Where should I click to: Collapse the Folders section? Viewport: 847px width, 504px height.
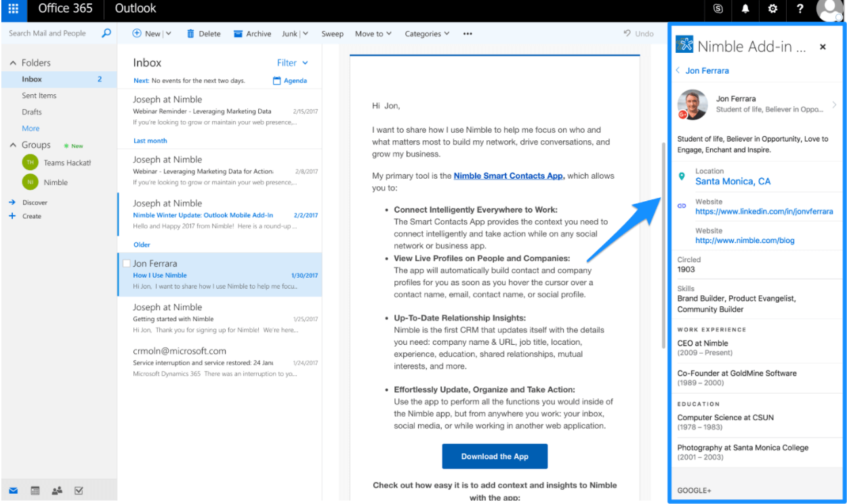point(13,63)
